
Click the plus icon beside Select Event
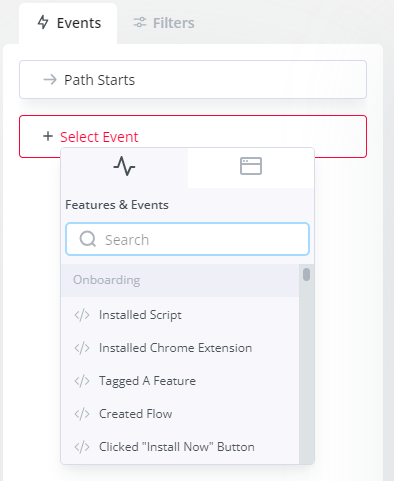48,136
